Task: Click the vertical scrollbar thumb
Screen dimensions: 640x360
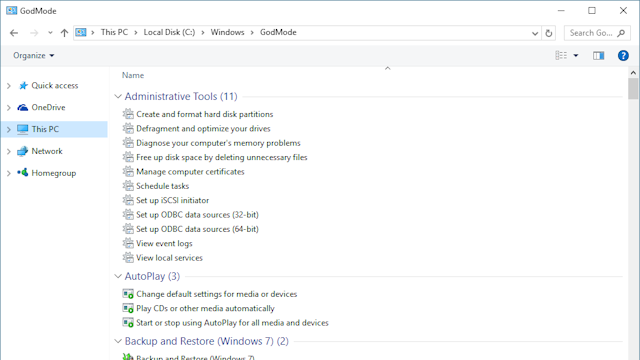Action: pos(633,89)
